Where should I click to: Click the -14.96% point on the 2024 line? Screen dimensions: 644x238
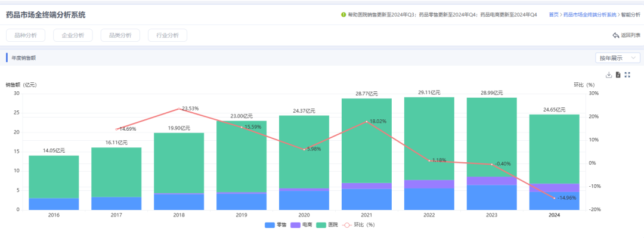pyautogui.click(x=554, y=198)
